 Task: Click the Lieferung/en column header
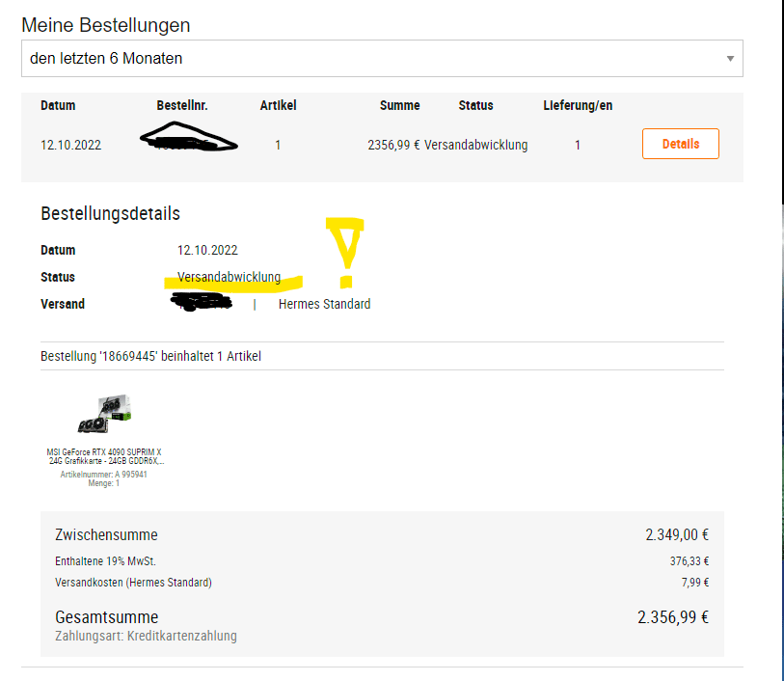tap(578, 105)
